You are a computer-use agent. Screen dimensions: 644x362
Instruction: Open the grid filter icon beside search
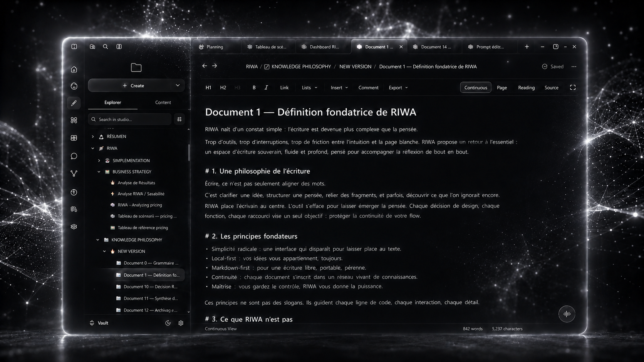coord(179,119)
